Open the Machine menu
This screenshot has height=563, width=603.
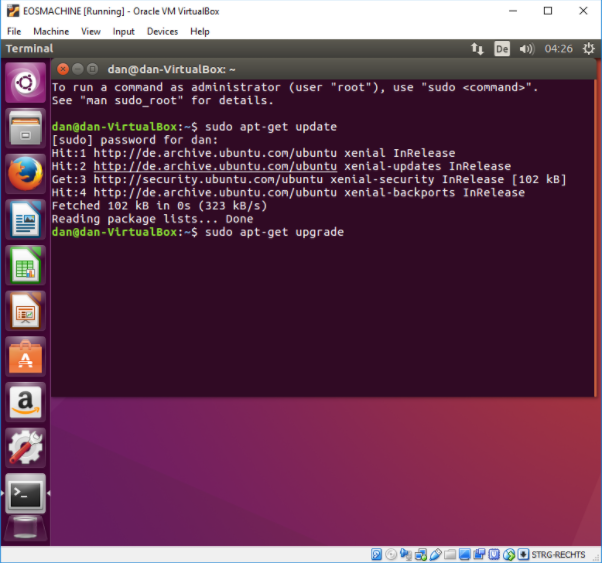[51, 32]
